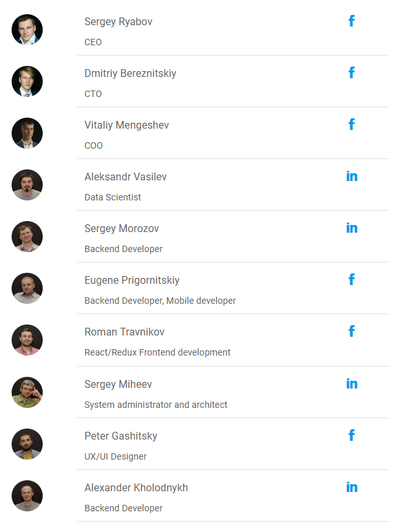403x532 pixels.
Task: Visit Vitaliy Mengeshev's Facebook icon
Action: point(351,125)
